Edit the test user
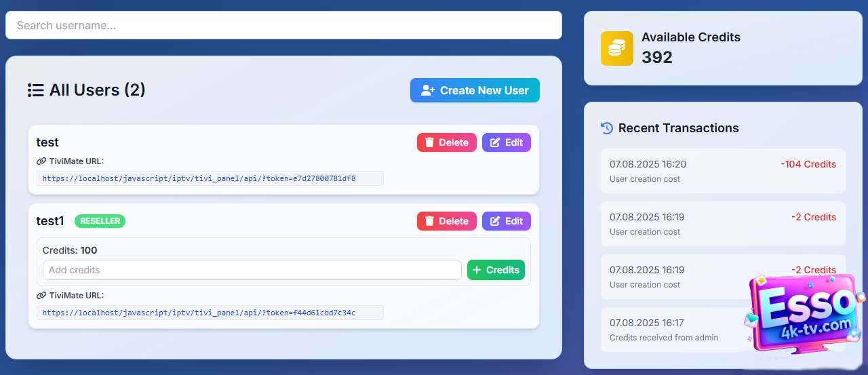Screen dimensions: 868x375 (507, 142)
